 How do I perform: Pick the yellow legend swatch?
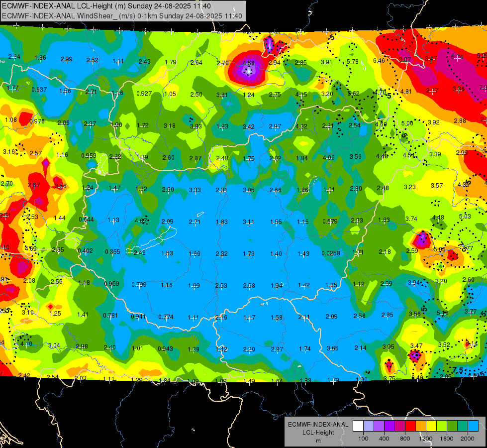click(x=431, y=426)
